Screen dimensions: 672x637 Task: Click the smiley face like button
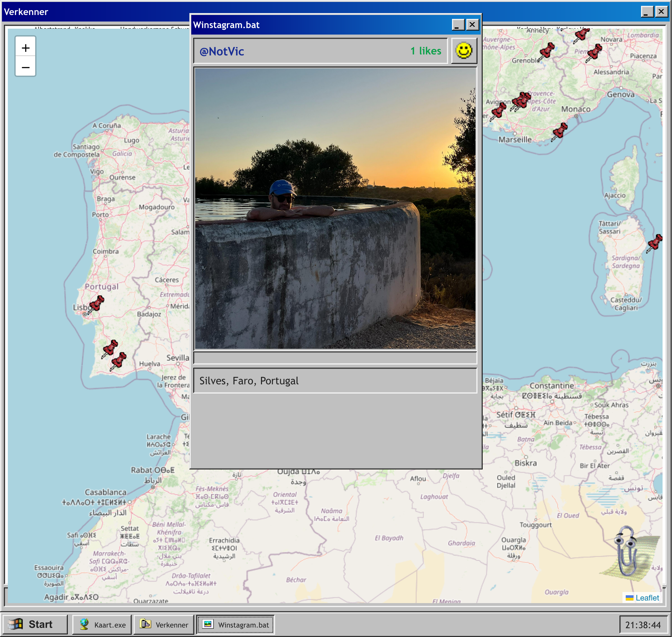point(464,51)
